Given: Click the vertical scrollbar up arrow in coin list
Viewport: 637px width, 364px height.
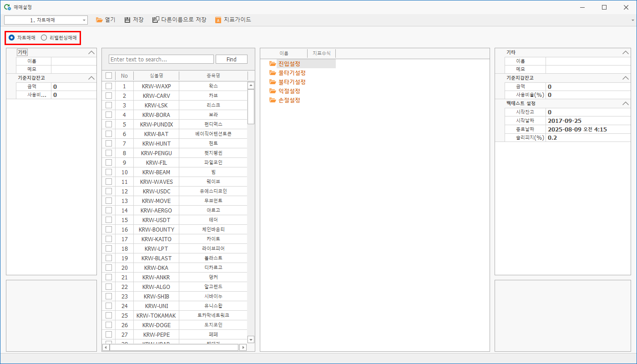Looking at the screenshot, I should (251, 86).
